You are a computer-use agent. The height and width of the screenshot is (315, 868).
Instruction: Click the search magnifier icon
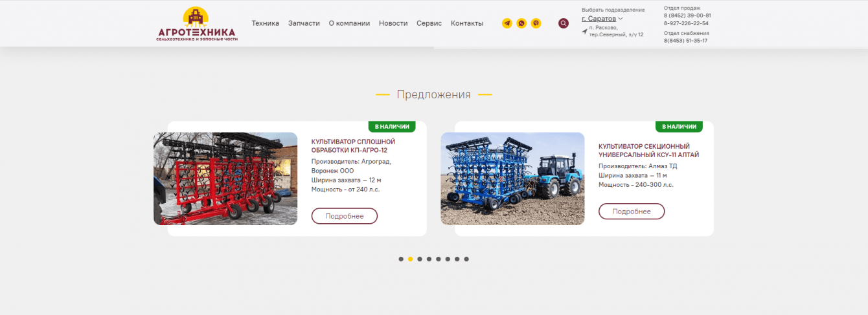tap(564, 23)
